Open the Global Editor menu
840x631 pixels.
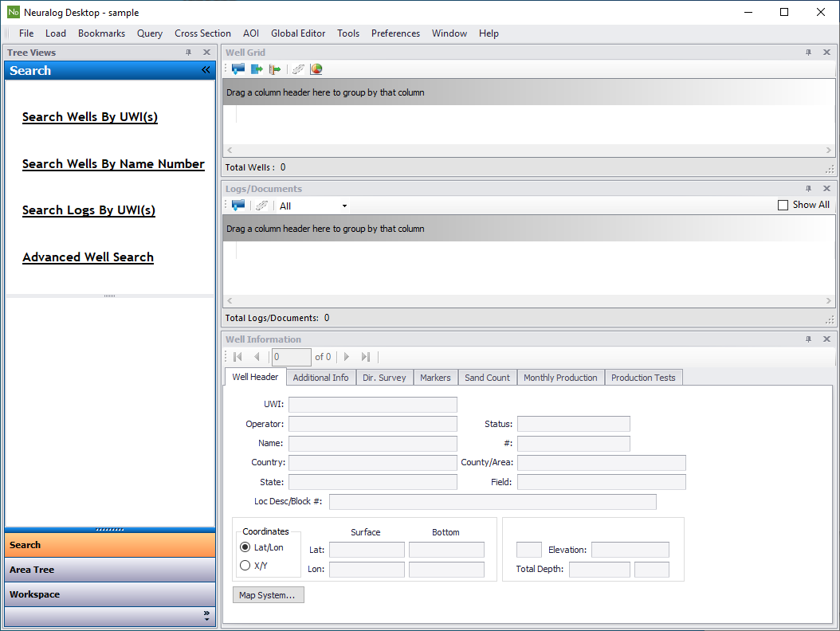(x=298, y=33)
